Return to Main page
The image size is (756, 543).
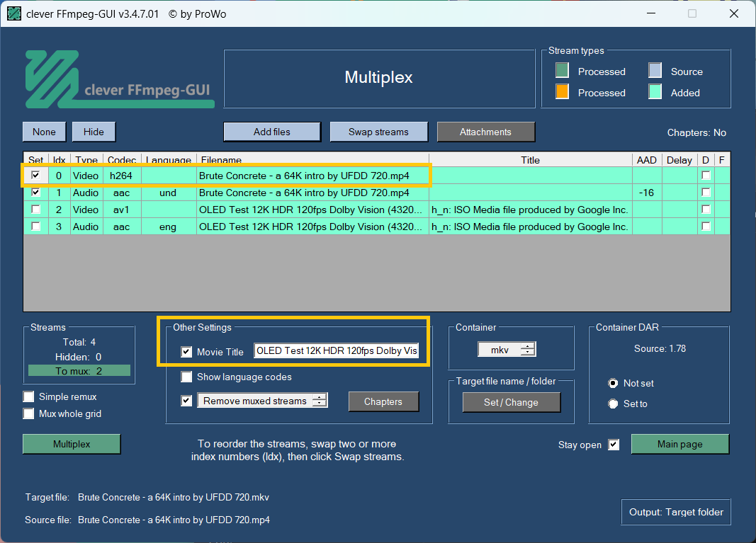coord(679,444)
